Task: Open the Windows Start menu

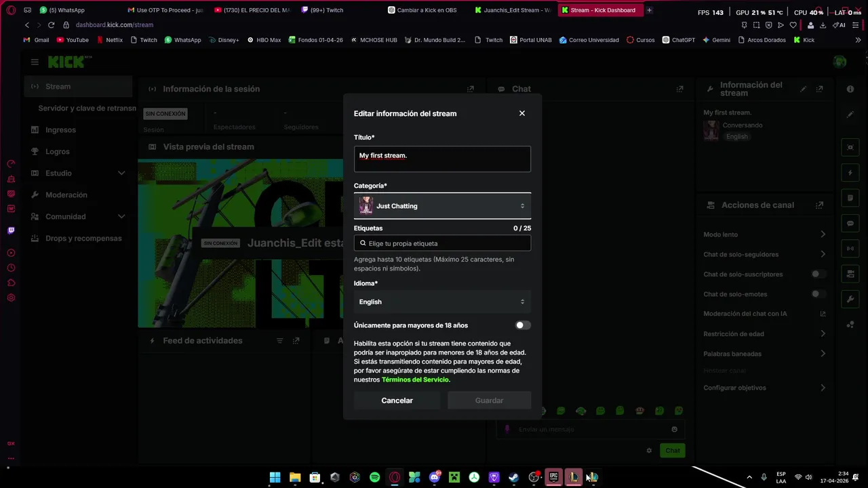Action: click(x=275, y=477)
